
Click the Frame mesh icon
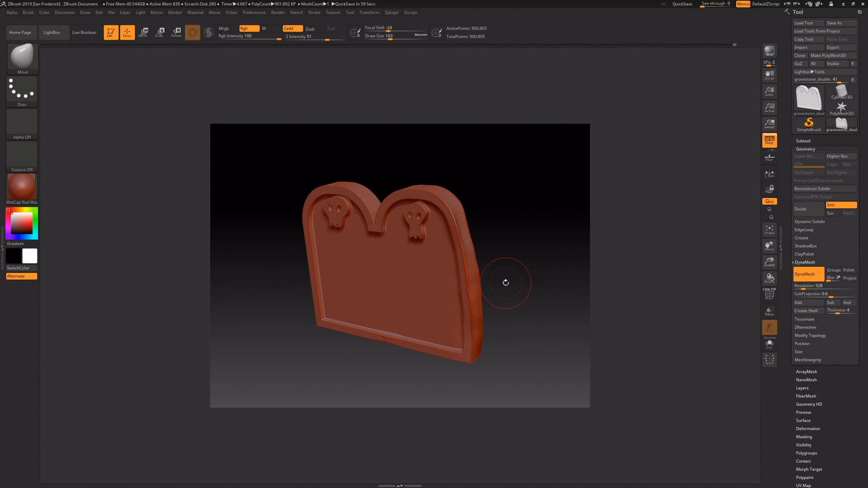(x=769, y=230)
